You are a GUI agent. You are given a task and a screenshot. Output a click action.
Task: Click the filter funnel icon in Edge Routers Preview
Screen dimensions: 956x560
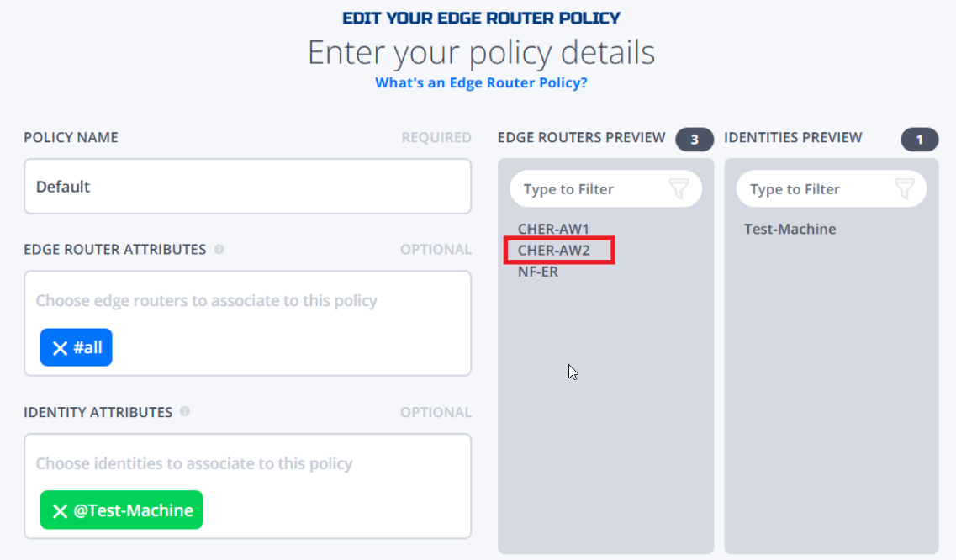[679, 188]
